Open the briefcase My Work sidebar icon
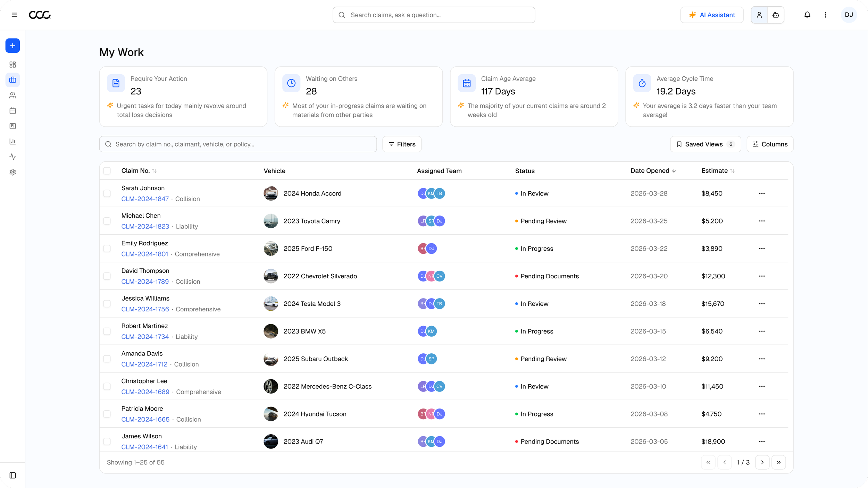The width and height of the screenshot is (868, 488). [x=12, y=80]
